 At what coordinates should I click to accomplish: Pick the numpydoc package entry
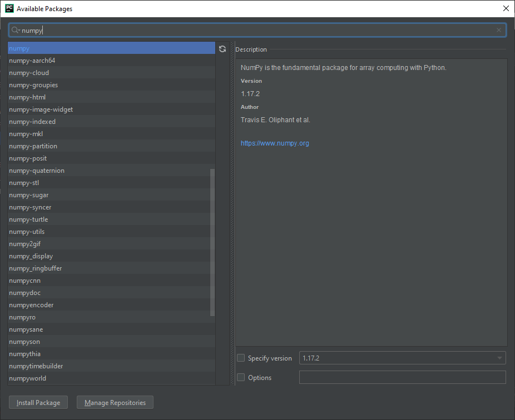[x=25, y=293]
